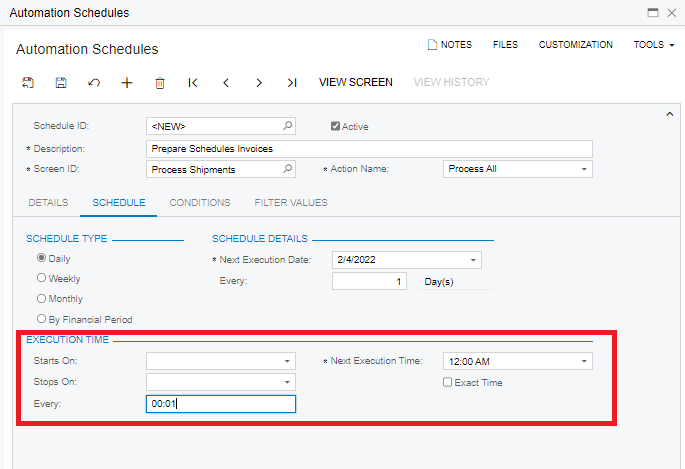Image resolution: width=685 pixels, height=469 pixels.
Task: Go to the previous record arrow
Action: point(226,83)
